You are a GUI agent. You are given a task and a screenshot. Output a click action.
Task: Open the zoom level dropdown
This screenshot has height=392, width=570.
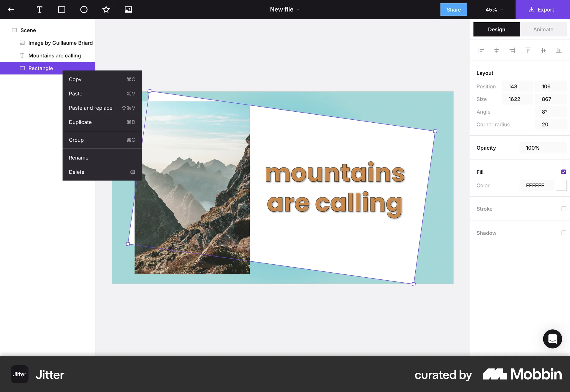493,9
